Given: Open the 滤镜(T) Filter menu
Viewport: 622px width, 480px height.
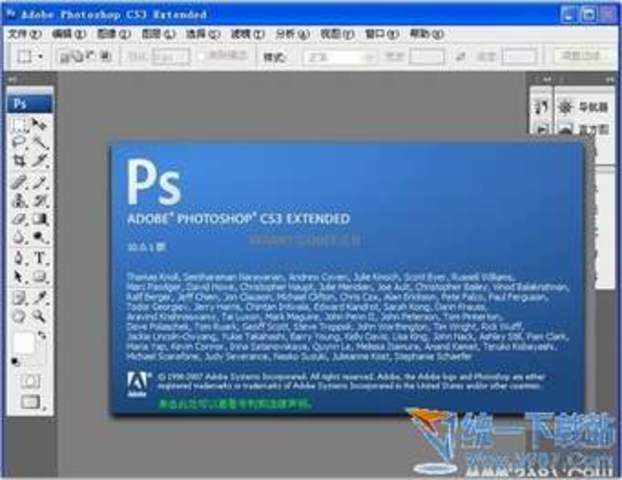Looking at the screenshot, I should click(x=248, y=34).
